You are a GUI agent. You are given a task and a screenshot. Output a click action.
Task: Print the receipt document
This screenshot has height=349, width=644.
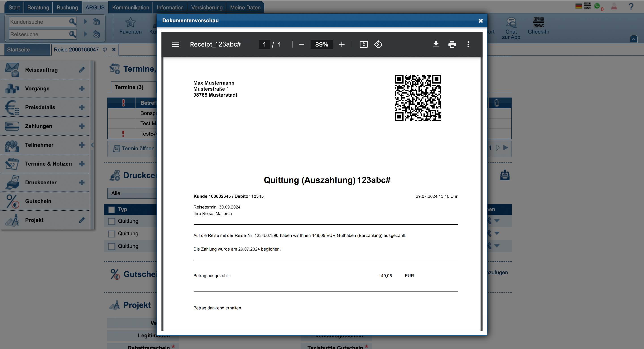pos(452,44)
